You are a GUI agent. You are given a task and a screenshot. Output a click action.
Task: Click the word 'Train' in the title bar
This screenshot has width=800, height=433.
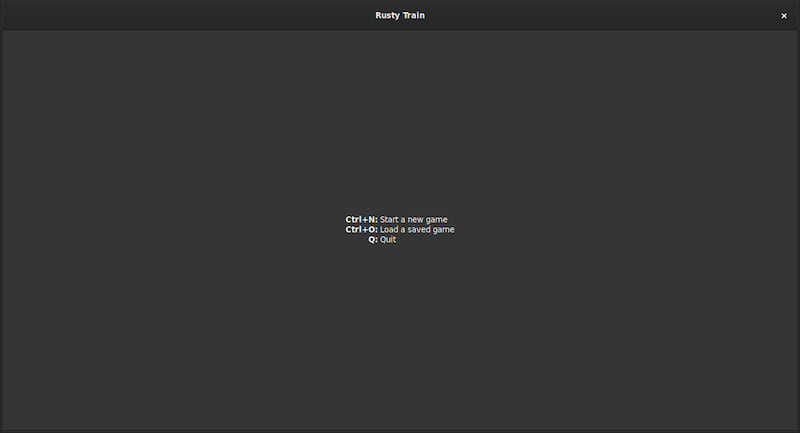tap(414, 15)
